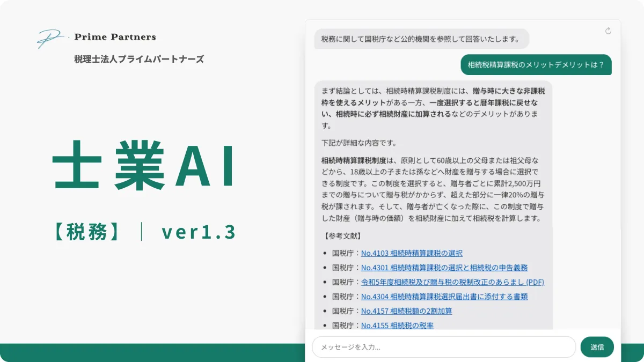Select the bot greeting message about 国税庁

point(421,39)
